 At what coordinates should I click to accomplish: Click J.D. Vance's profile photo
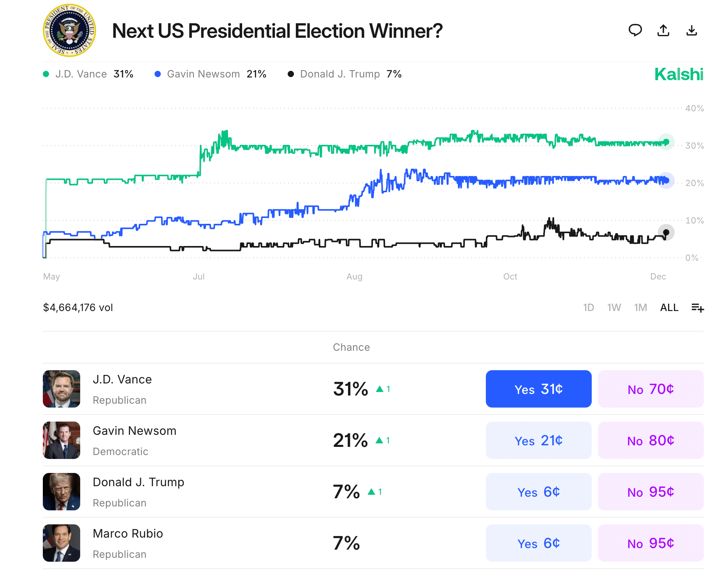coord(61,389)
